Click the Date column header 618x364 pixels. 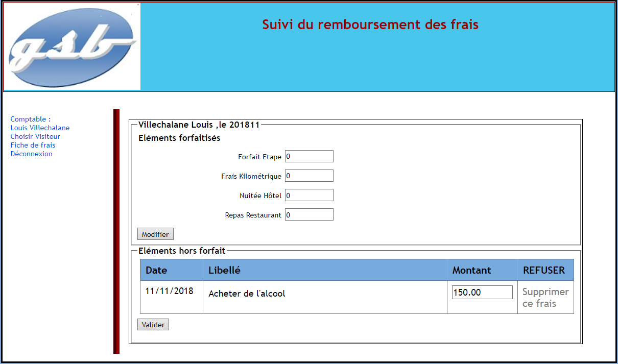(x=156, y=270)
